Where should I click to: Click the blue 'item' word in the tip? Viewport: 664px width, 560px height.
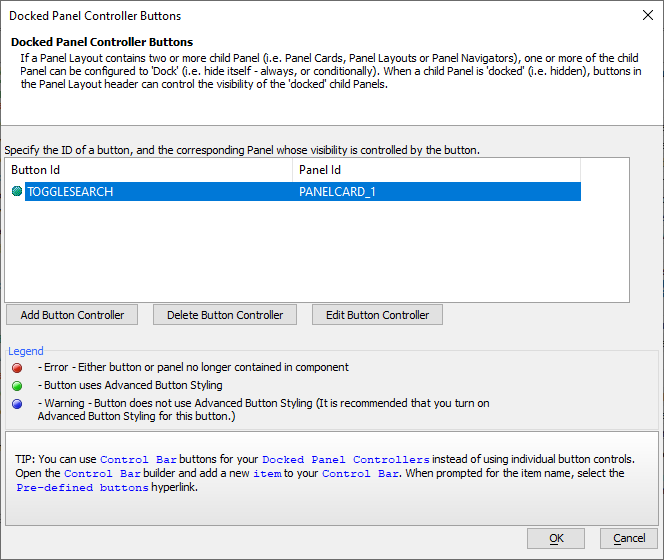tap(267, 474)
